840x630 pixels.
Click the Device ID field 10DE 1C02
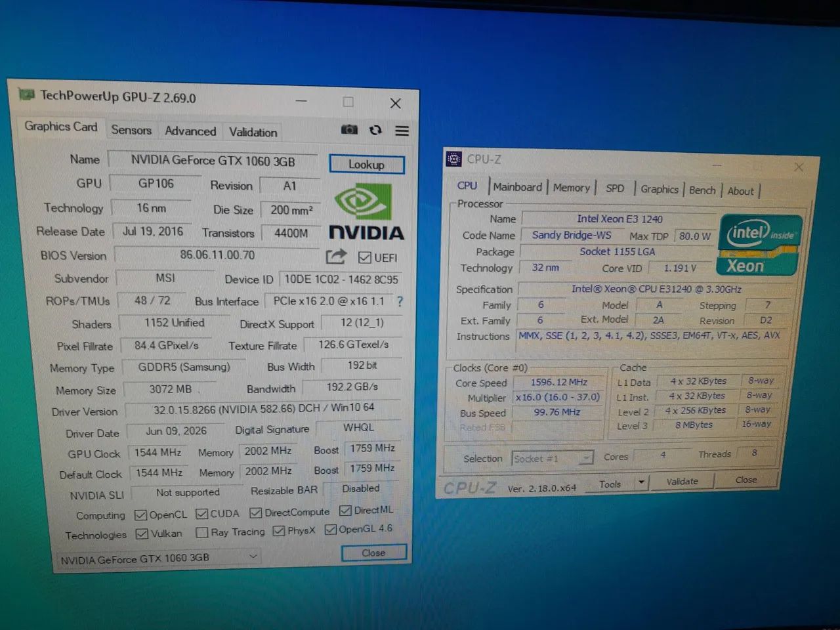click(341, 279)
